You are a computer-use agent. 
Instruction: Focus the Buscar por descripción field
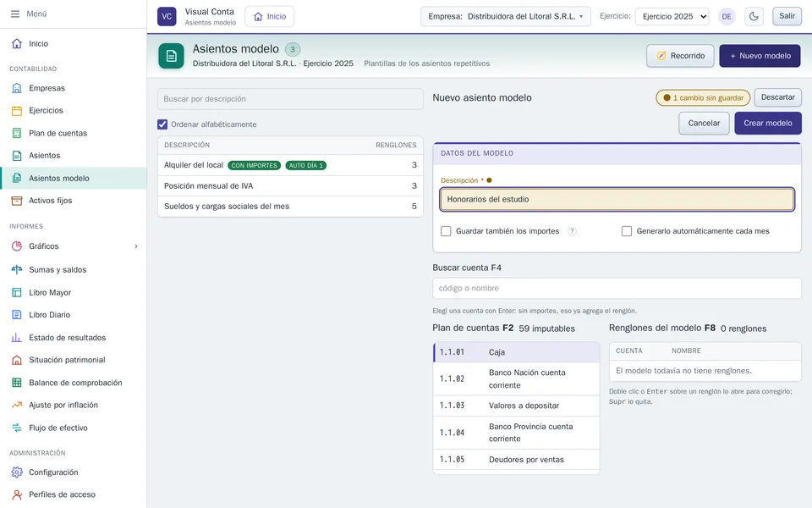coord(290,99)
